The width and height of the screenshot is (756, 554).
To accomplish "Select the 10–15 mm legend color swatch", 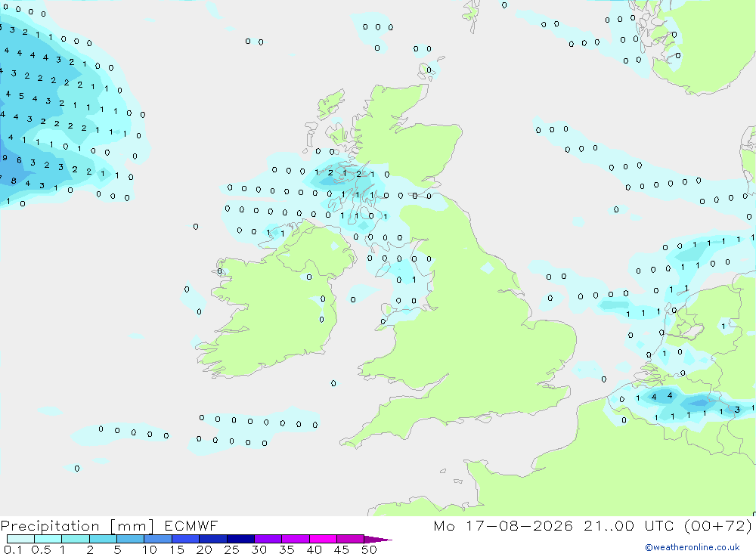I will pos(158,539).
